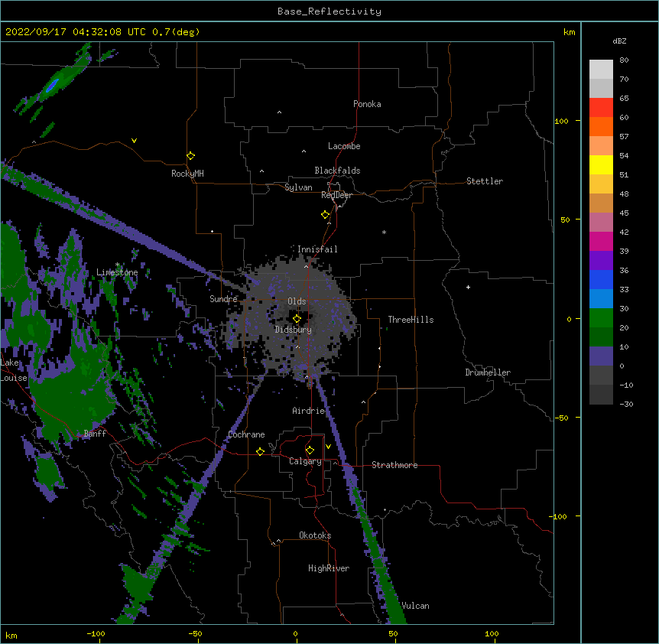Click the Okotoks town label
This screenshot has width=659, height=644.
[315, 535]
